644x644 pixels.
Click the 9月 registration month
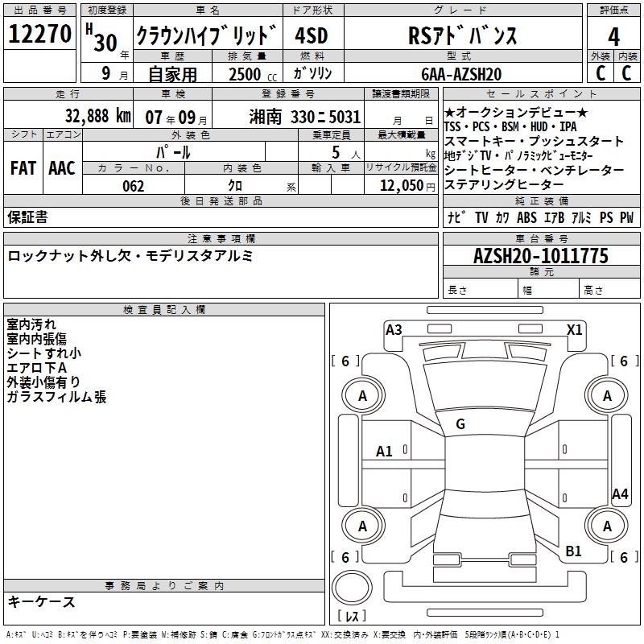point(115,73)
